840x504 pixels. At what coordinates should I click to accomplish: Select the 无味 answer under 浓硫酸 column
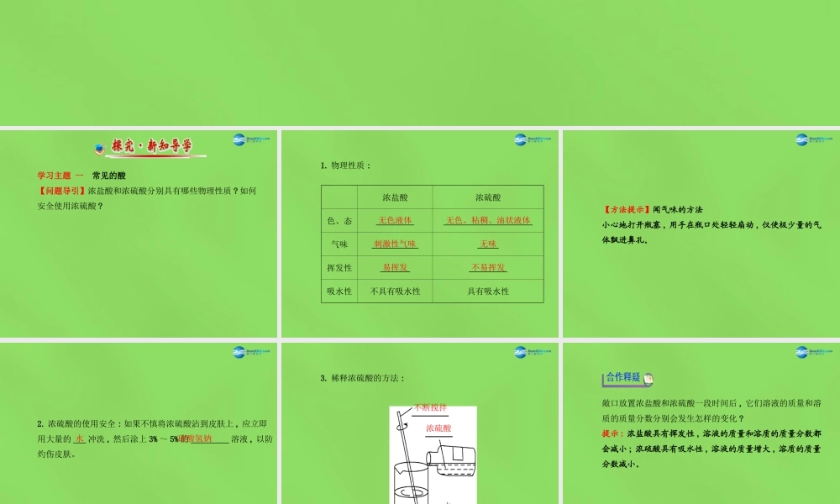(488, 243)
